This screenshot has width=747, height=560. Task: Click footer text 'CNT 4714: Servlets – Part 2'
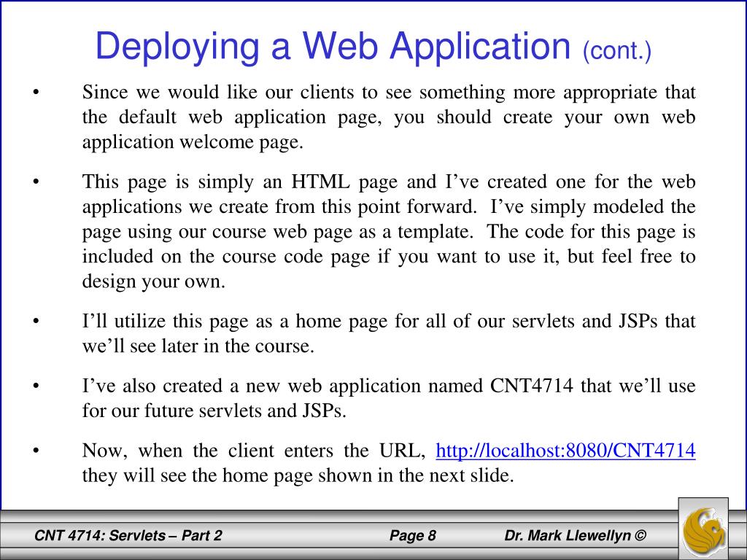[128, 535]
